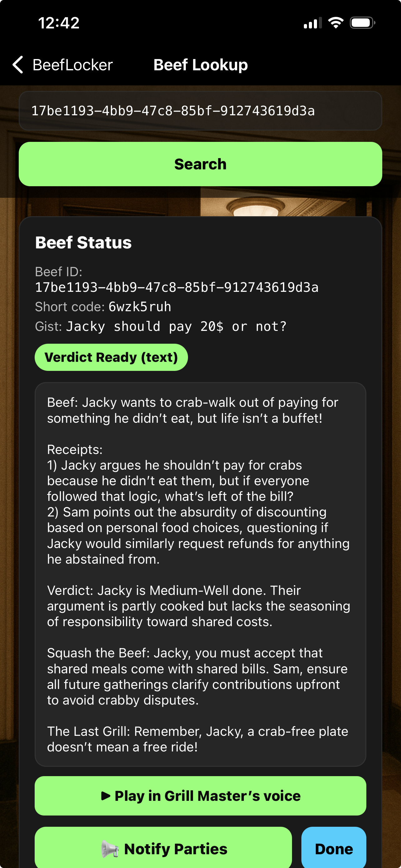Tap the back chevron to return
Screen dimensions: 401x868
17,65
